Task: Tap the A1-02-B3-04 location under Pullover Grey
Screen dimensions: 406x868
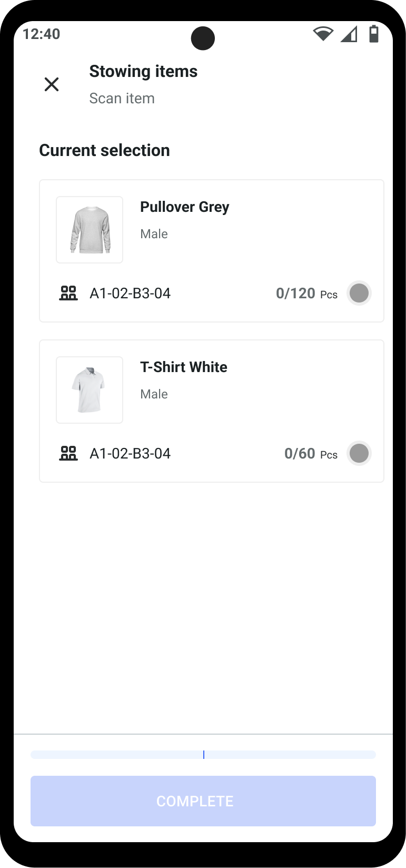Action: [x=130, y=294]
